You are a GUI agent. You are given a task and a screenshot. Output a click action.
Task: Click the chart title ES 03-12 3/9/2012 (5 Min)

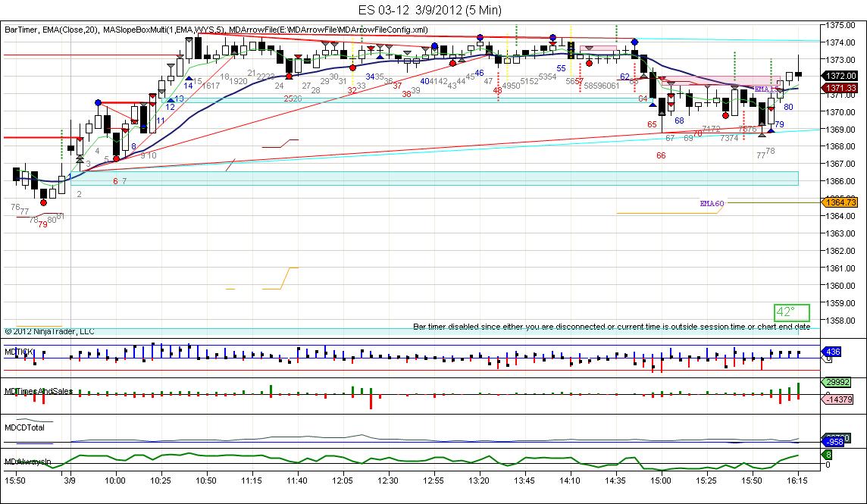tap(430, 10)
